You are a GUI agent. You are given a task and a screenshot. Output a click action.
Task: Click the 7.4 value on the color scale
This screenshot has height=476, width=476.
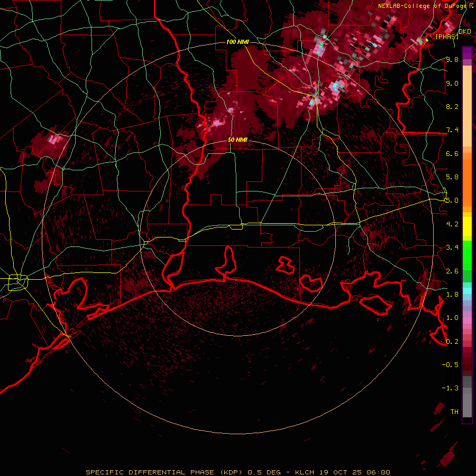coord(452,130)
